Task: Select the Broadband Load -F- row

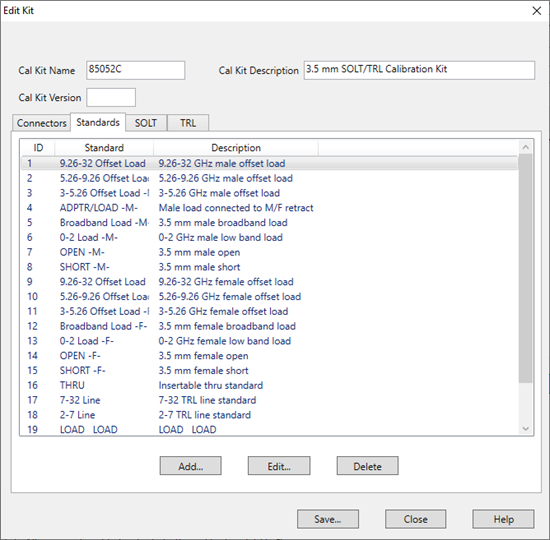Action: (269, 326)
